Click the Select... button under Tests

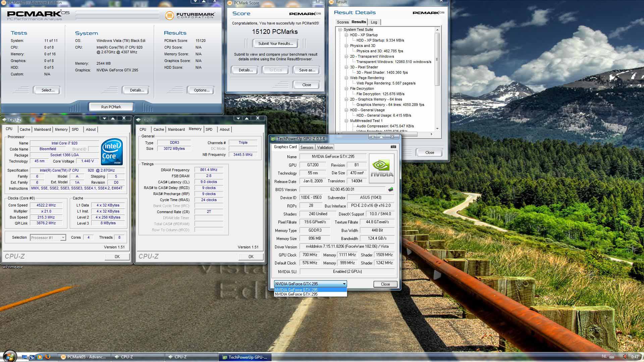[x=48, y=90]
